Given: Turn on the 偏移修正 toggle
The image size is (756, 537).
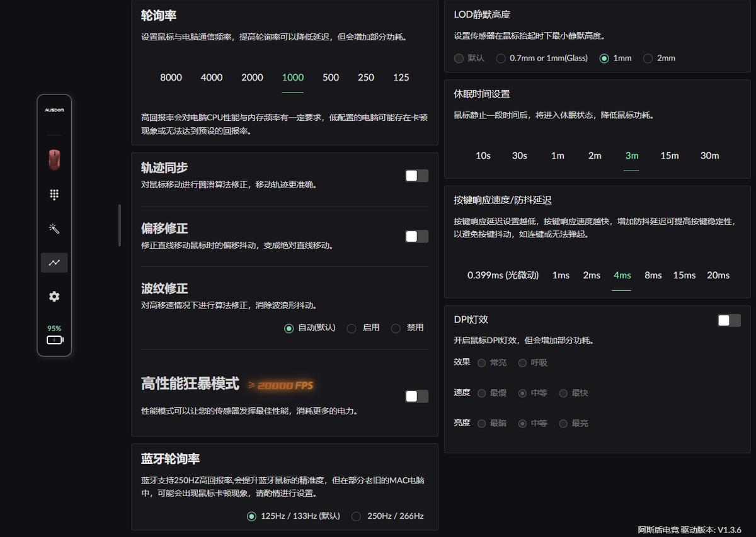Looking at the screenshot, I should pos(416,236).
